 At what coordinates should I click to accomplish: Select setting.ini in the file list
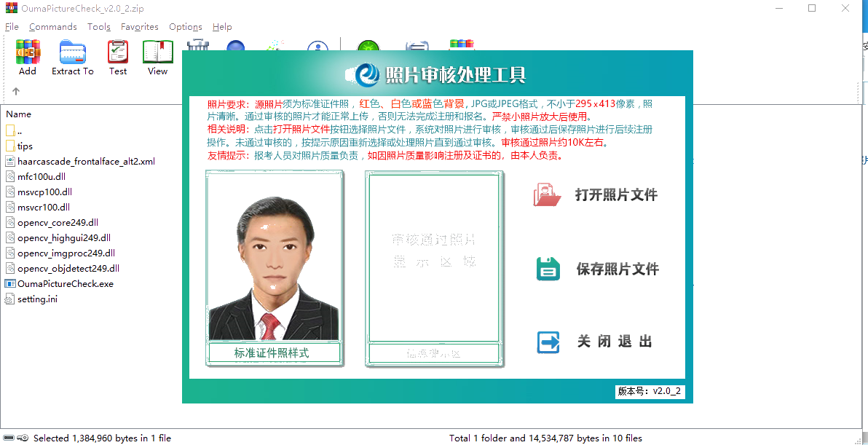click(32, 299)
